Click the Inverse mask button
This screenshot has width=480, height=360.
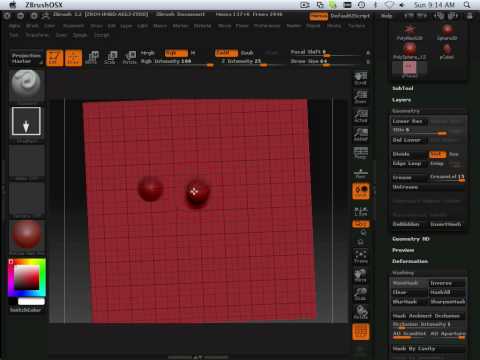[446, 283]
